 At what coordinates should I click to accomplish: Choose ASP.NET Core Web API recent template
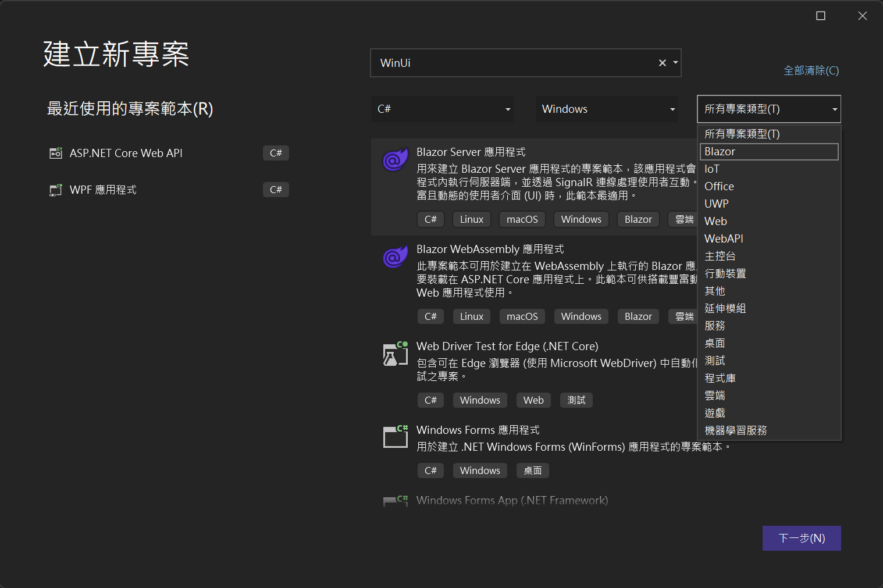click(168, 153)
